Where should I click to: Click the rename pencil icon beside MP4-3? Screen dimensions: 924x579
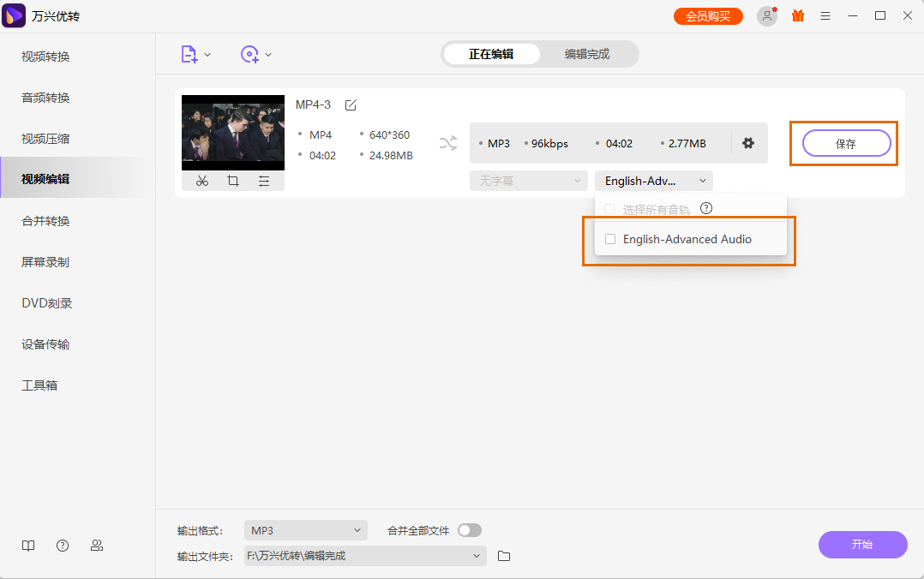[x=351, y=104]
